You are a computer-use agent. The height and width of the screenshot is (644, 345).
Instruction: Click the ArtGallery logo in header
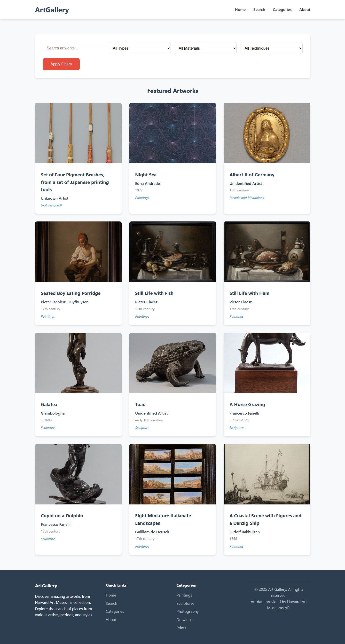coord(52,10)
